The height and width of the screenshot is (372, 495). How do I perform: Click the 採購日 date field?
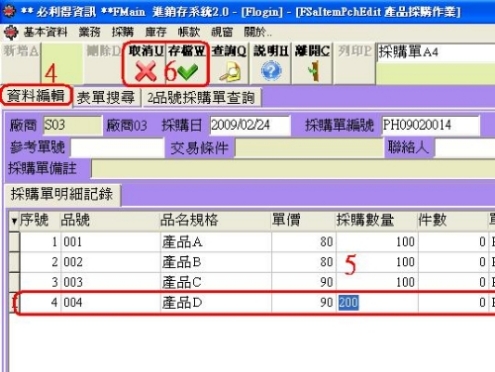click(250, 125)
